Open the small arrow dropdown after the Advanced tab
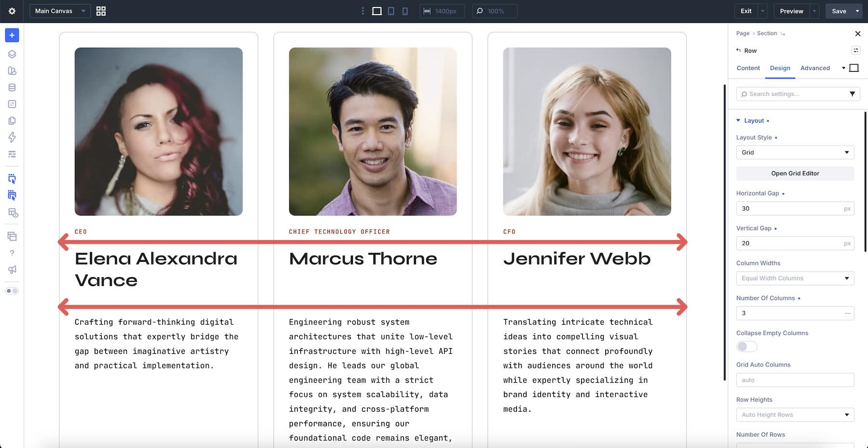Image resolution: width=868 pixels, height=448 pixels. (x=843, y=68)
